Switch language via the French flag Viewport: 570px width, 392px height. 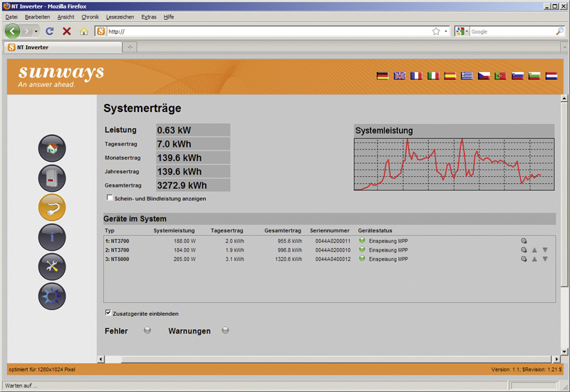point(416,76)
